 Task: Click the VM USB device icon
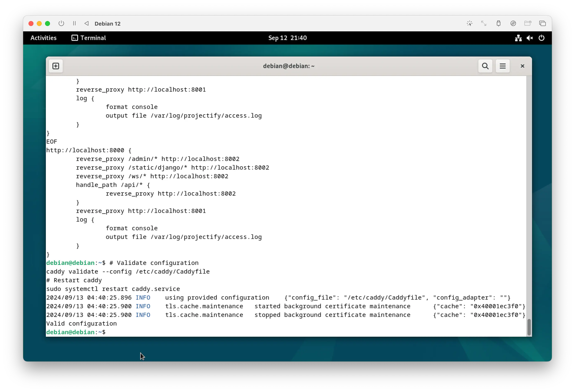click(498, 24)
